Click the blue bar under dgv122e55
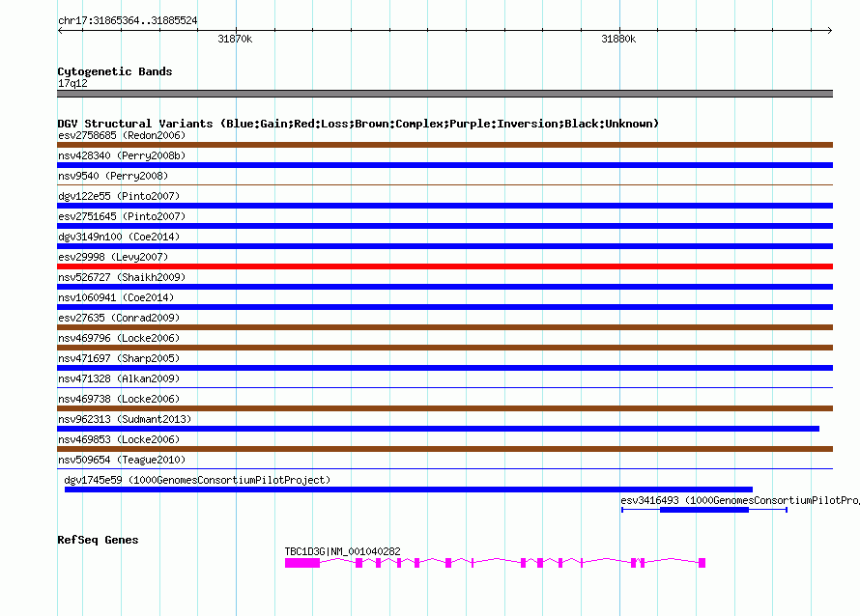This screenshot has width=860, height=616. click(x=444, y=206)
